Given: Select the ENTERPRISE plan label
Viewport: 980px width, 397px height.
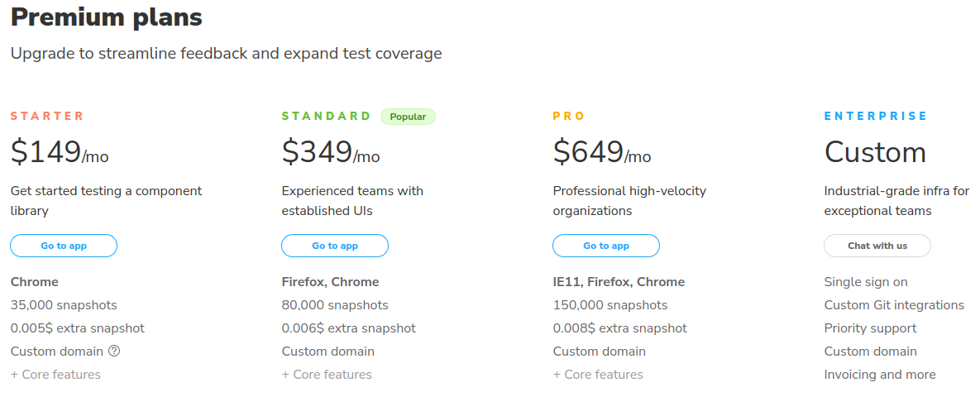Looking at the screenshot, I should pyautogui.click(x=876, y=117).
